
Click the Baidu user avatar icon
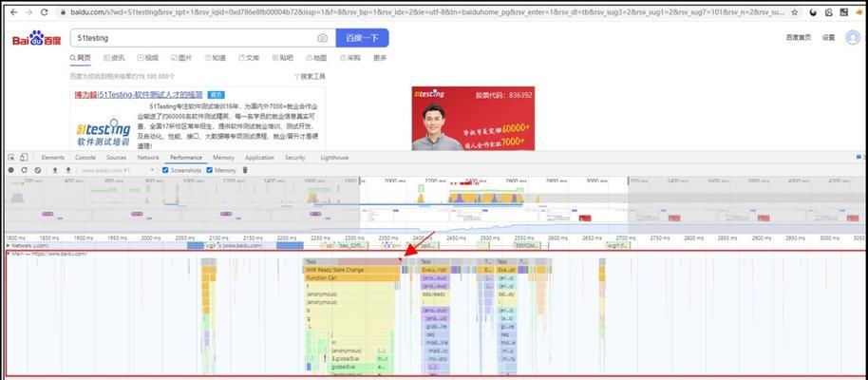[853, 38]
